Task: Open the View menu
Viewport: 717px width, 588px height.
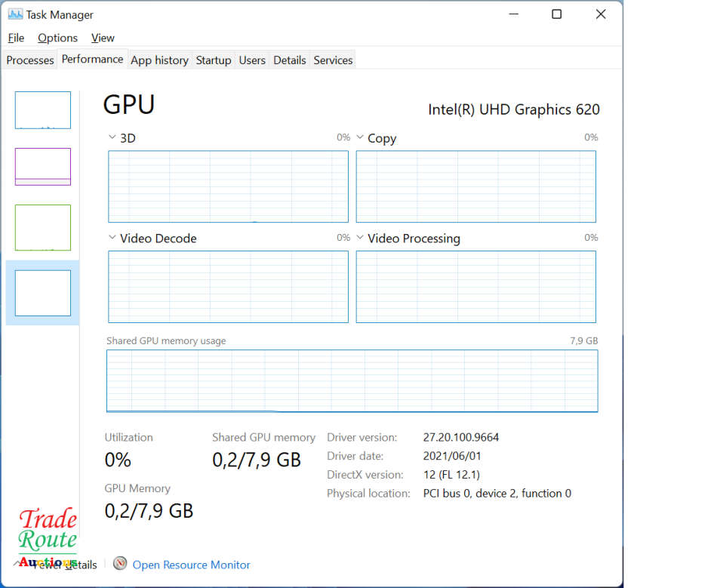Action: coord(103,38)
